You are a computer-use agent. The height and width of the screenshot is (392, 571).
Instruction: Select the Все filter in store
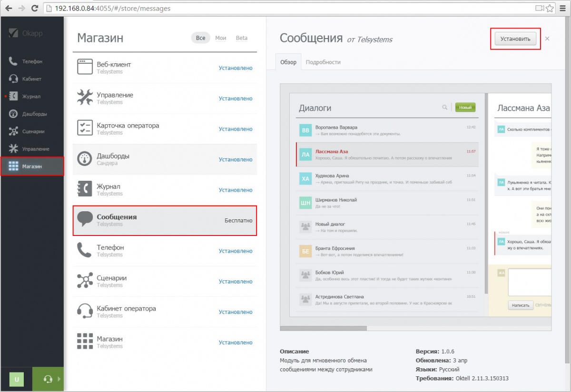(x=201, y=38)
